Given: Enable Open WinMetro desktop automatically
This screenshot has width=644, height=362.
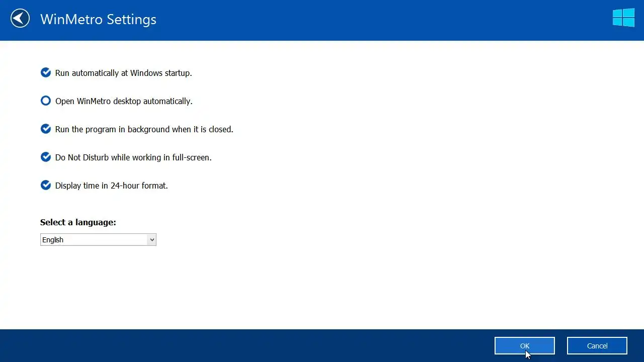Looking at the screenshot, I should click(x=46, y=101).
